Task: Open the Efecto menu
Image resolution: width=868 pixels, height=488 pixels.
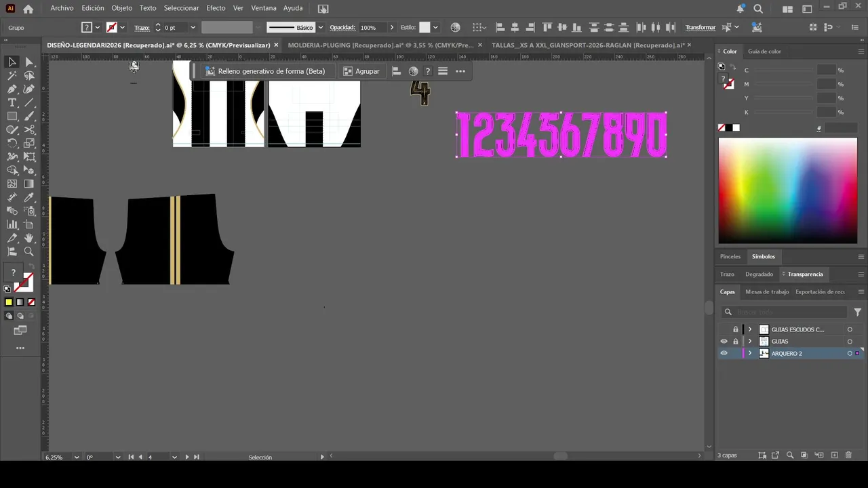Action: point(216,8)
